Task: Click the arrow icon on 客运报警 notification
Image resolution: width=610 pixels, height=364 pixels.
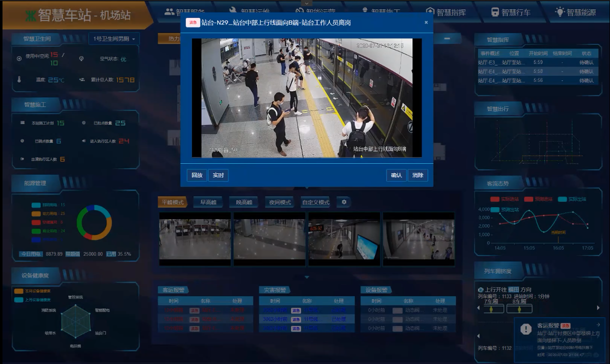Action: [x=598, y=325]
